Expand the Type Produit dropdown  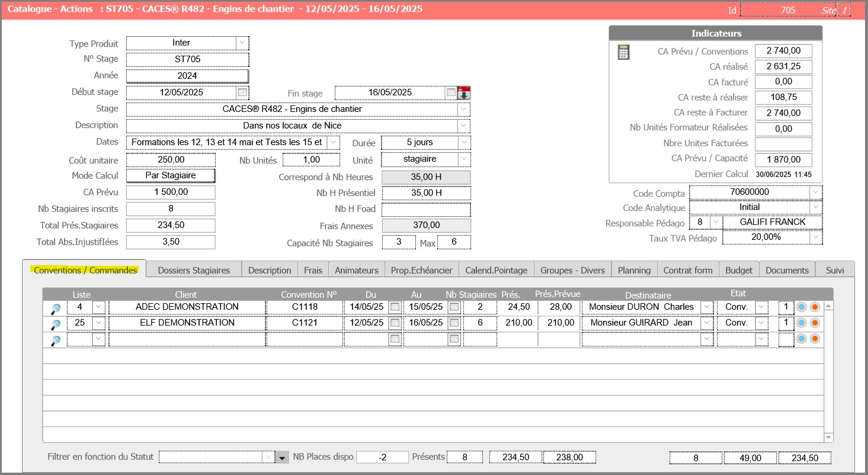pos(242,43)
